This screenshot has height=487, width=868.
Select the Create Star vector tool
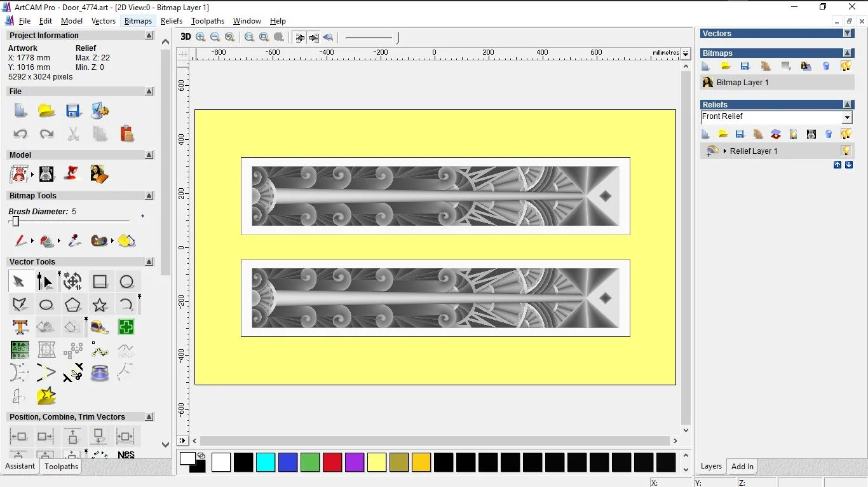(100, 305)
